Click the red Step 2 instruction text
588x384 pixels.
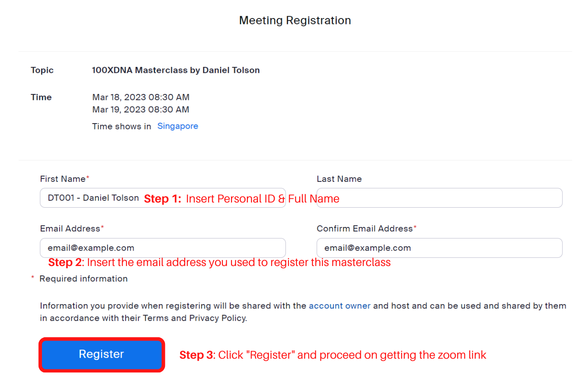tap(219, 262)
